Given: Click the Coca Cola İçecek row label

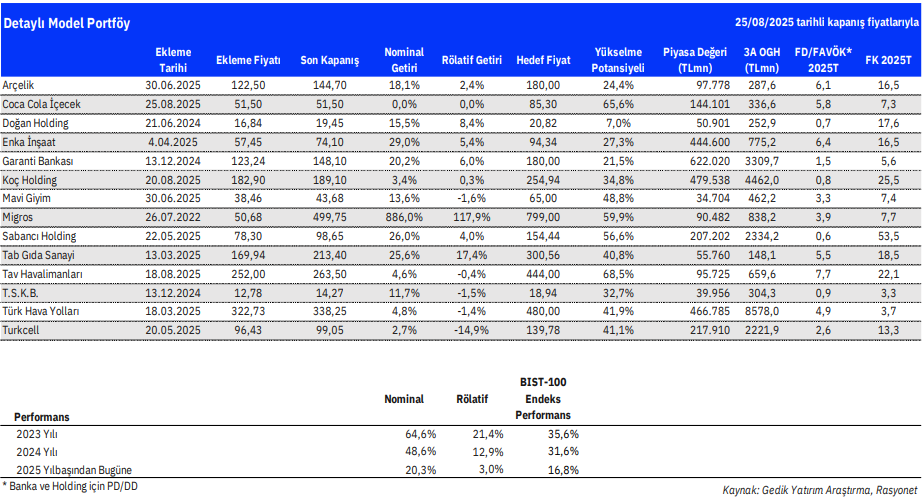Looking at the screenshot, I should [x=41, y=103].
